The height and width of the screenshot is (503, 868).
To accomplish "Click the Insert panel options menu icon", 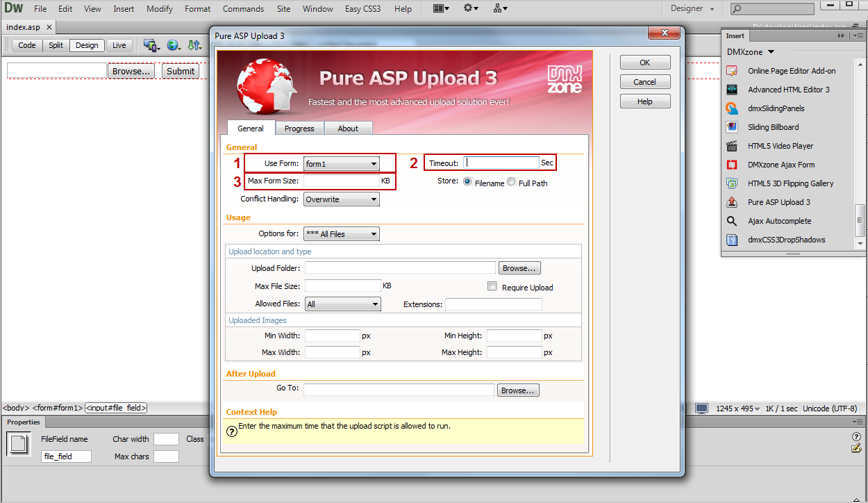I will [x=857, y=35].
